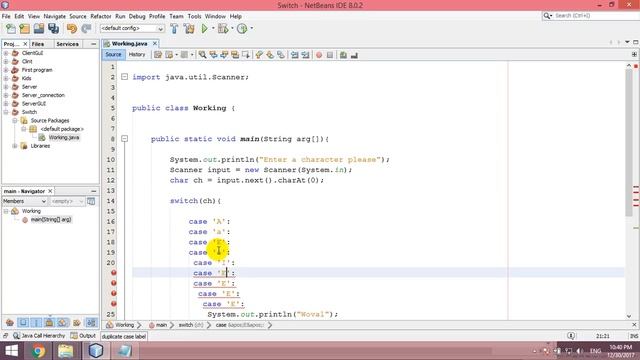Click the Open Project toolbar icon
This screenshot has height=360, width=640.
coord(39,29)
